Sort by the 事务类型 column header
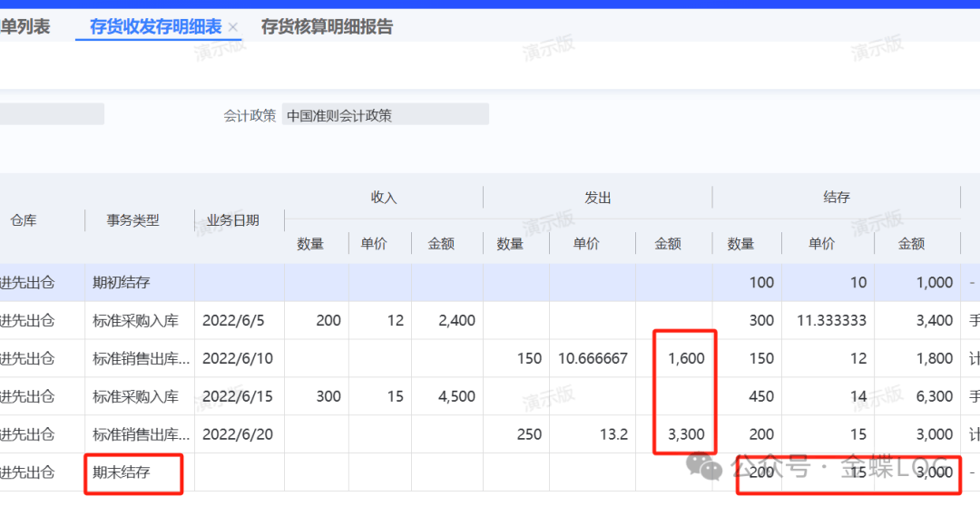This screenshot has height=506, width=980. tap(132, 220)
